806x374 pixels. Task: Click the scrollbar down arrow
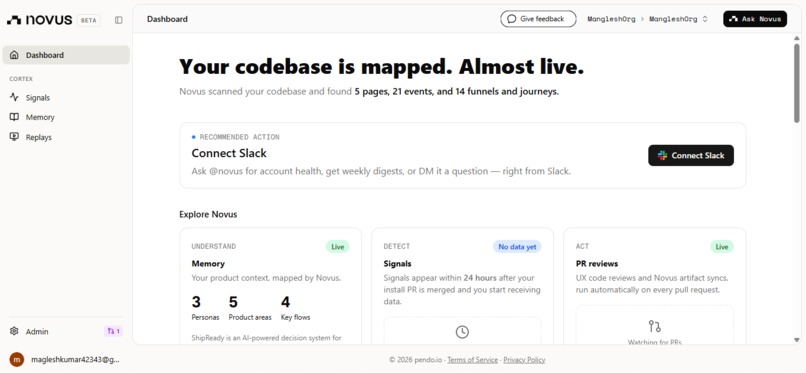tap(797, 340)
